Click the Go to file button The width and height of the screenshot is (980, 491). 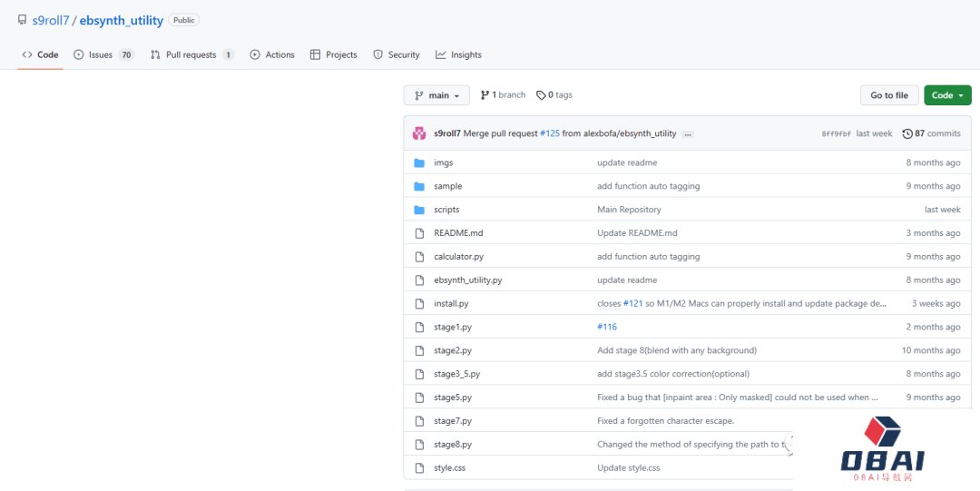click(888, 95)
